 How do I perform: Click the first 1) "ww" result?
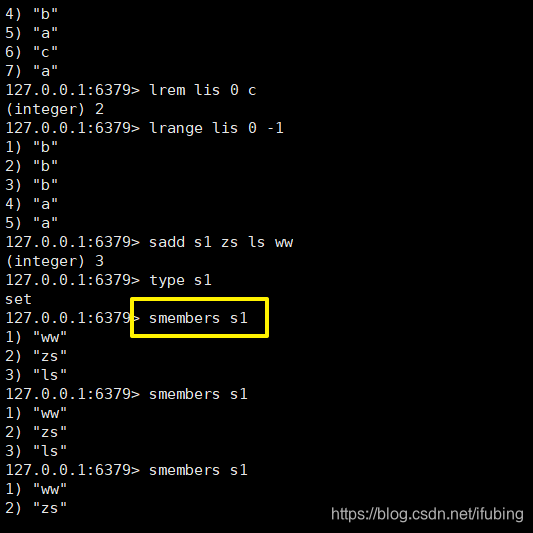[x=36, y=337]
